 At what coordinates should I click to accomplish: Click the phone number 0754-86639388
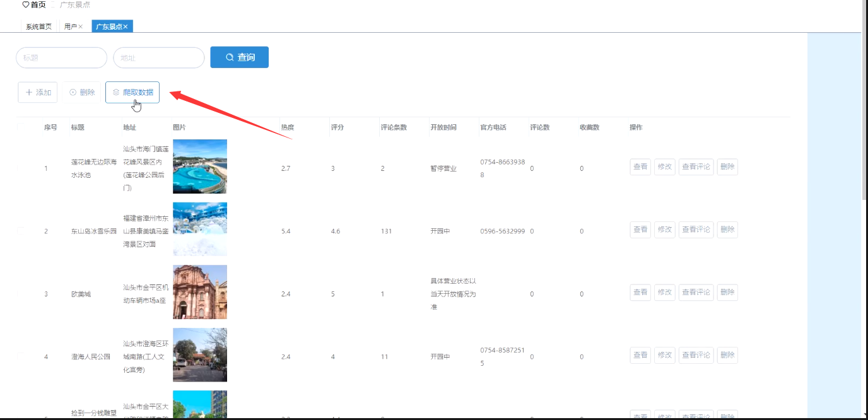tap(503, 168)
